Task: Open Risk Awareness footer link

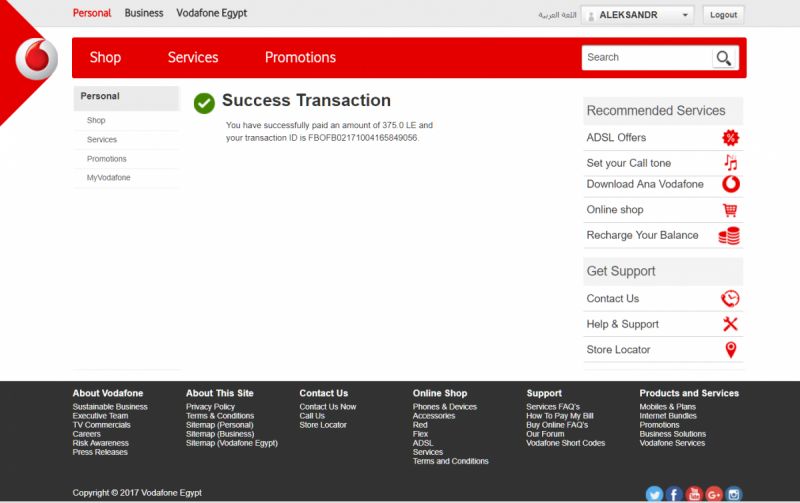Action: click(101, 443)
